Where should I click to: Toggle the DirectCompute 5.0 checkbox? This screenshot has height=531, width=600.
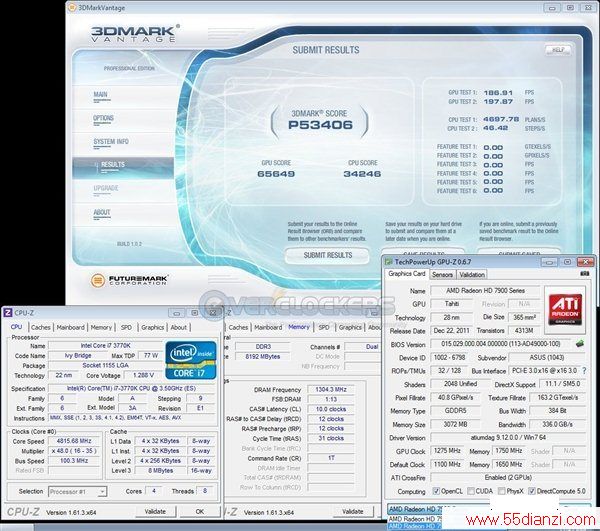coord(532,491)
